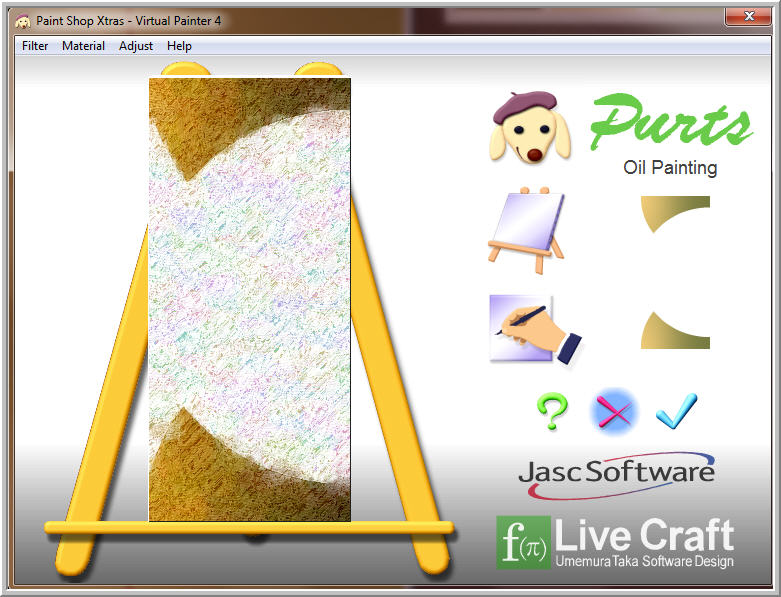Click the Oil Painting filter label
The image size is (781, 597).
[670, 167]
